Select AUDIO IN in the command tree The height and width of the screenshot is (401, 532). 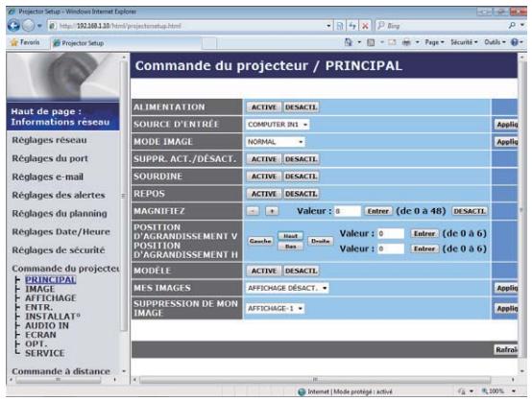coord(47,325)
